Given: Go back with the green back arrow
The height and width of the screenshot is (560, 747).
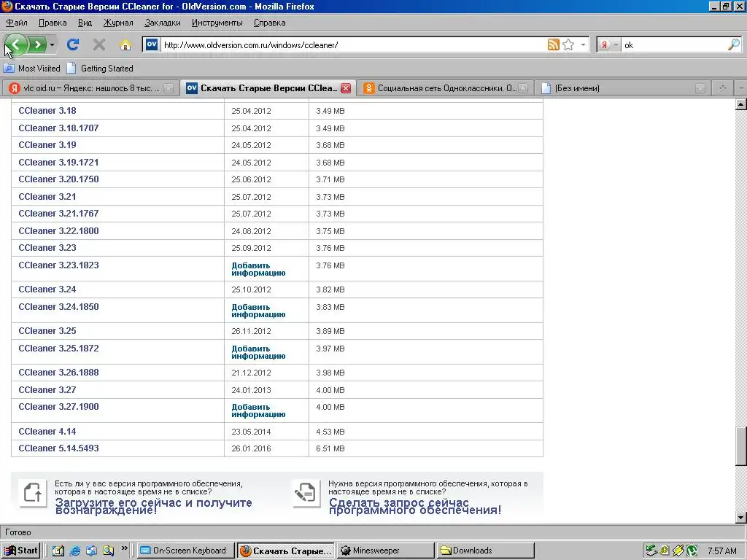Looking at the screenshot, I should pyautogui.click(x=16, y=44).
